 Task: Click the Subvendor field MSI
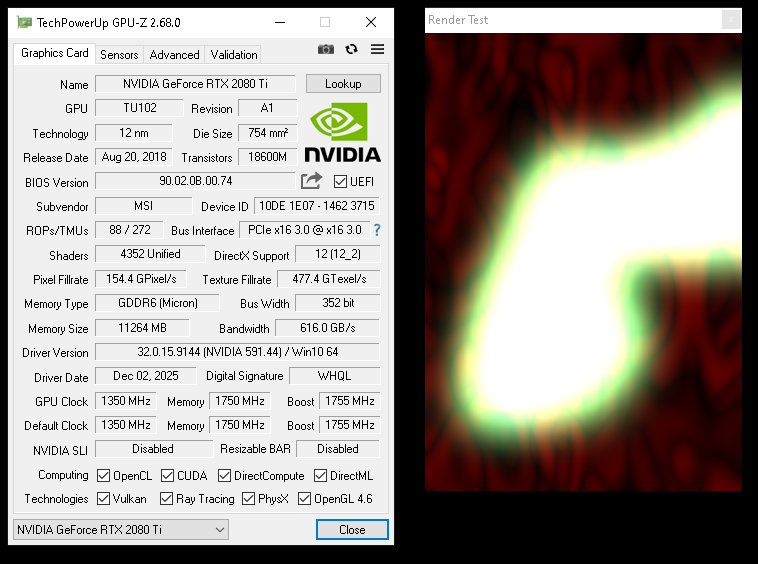click(144, 206)
